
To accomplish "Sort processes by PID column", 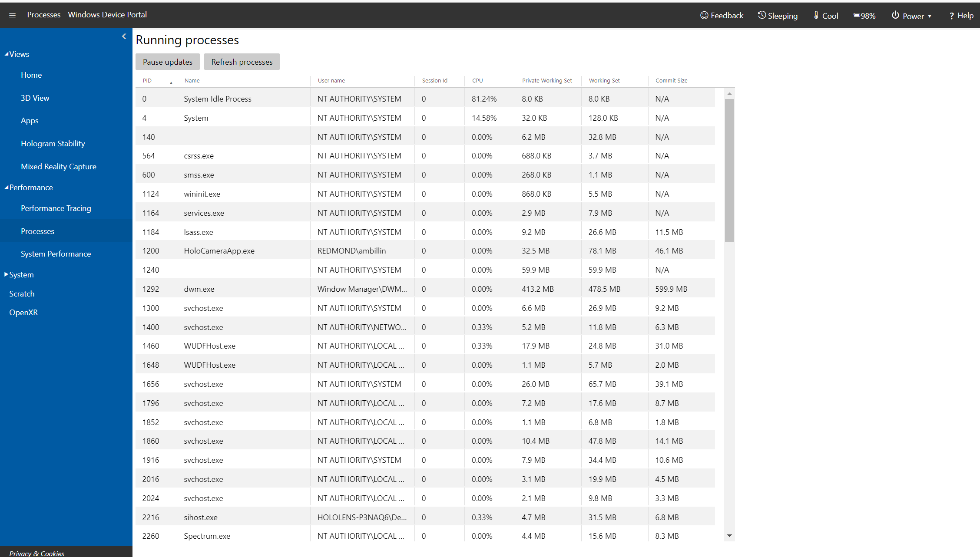I will click(147, 81).
